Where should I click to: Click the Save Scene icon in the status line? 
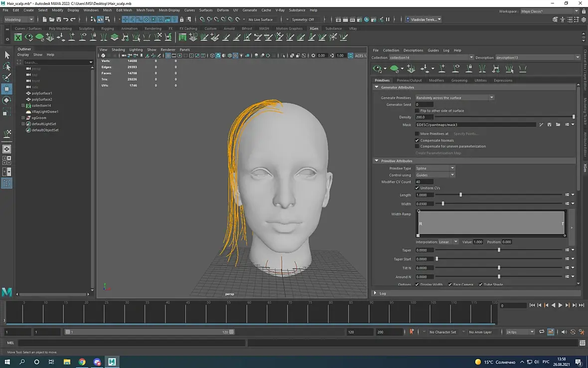pos(59,19)
